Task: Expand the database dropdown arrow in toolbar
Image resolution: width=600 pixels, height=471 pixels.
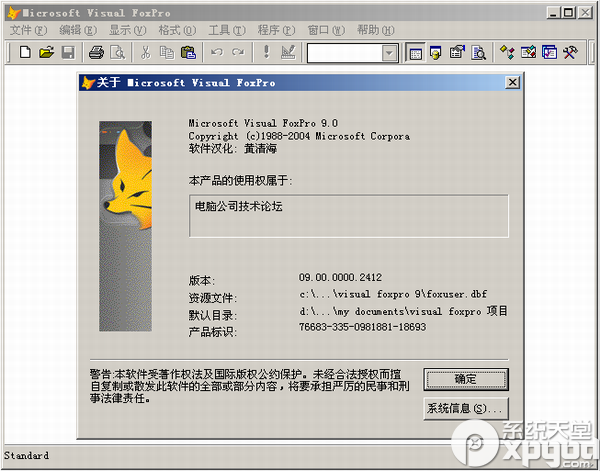Action: 389,53
